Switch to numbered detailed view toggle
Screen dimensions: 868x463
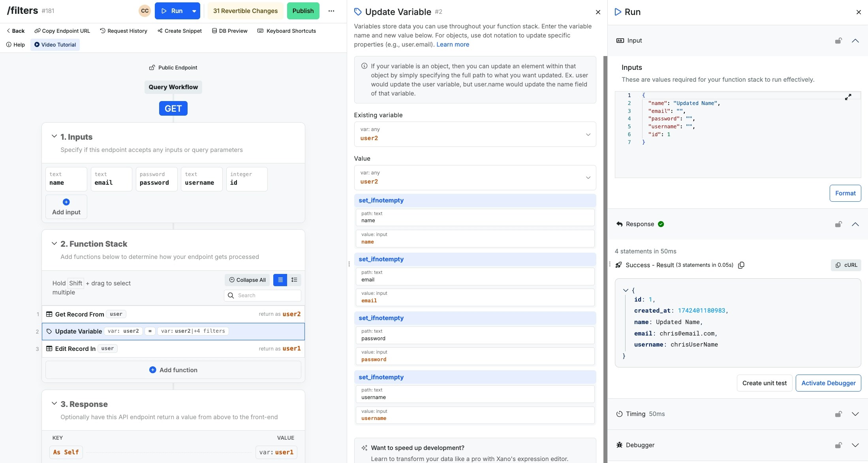pyautogui.click(x=294, y=280)
